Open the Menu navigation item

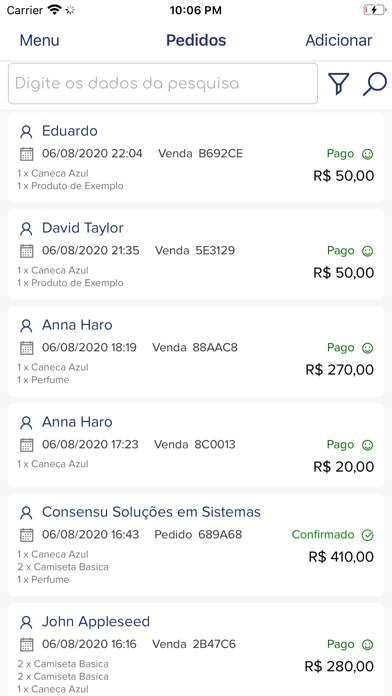(x=40, y=40)
